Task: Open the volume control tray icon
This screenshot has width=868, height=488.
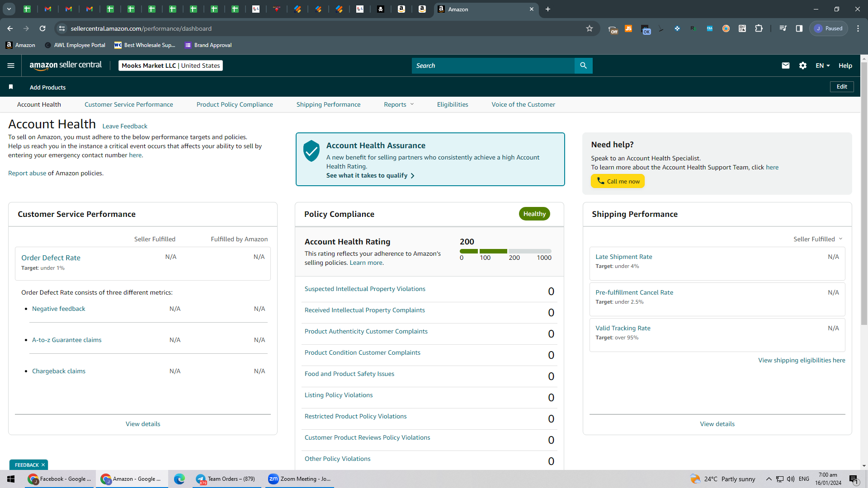Action: [791, 479]
